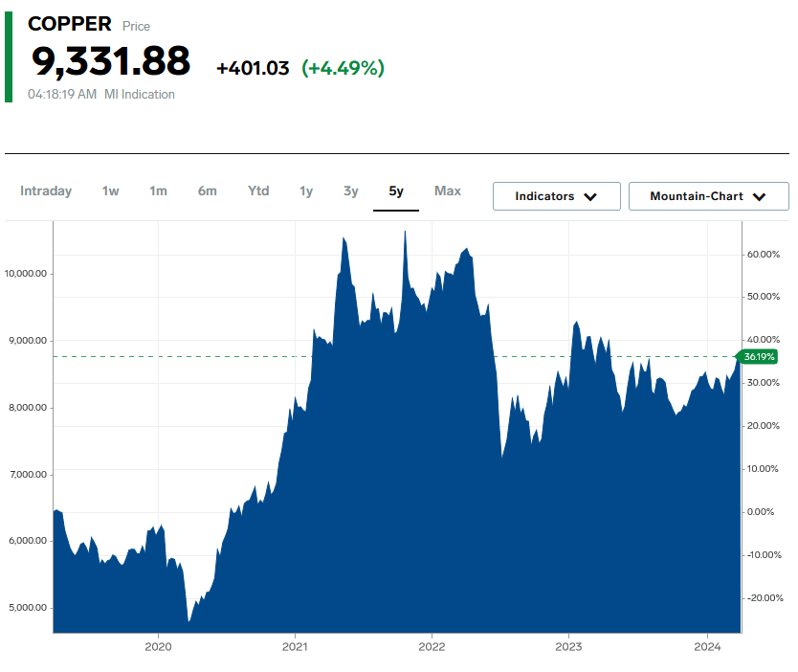Click the 10,000.00 label on price axis
The width and height of the screenshot is (798, 672).
[26, 274]
